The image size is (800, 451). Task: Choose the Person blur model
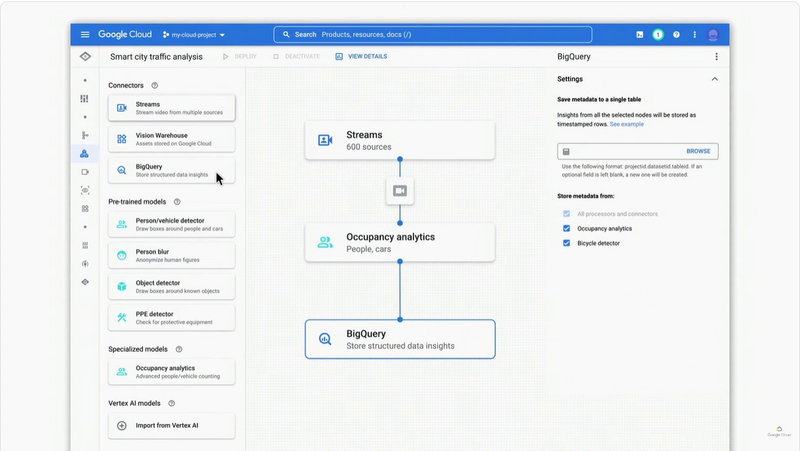click(x=171, y=256)
